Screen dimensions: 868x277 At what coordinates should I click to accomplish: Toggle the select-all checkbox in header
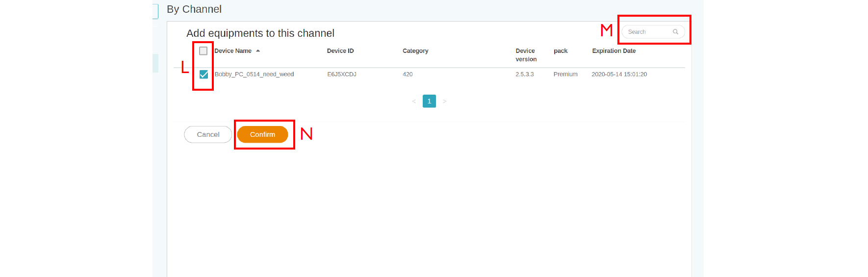coord(204,51)
